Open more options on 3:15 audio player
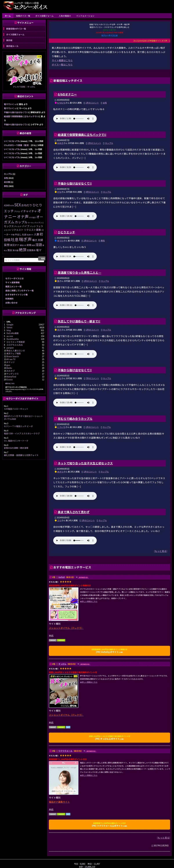174x868 pixels. click(x=93, y=447)
